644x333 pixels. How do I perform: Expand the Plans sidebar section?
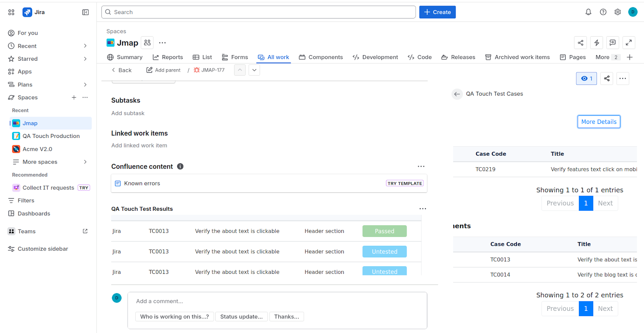[x=85, y=84]
